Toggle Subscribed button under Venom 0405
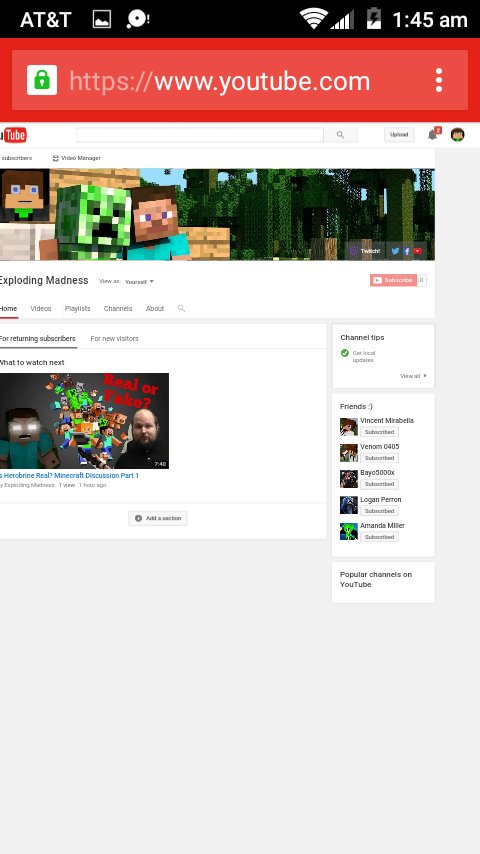This screenshot has width=480, height=854. coord(379,458)
